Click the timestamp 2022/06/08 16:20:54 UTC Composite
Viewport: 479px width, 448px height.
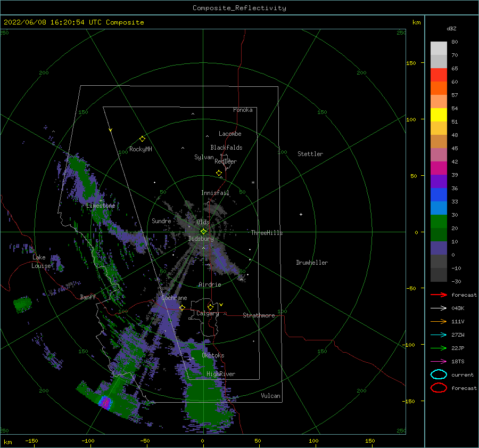[x=73, y=22]
